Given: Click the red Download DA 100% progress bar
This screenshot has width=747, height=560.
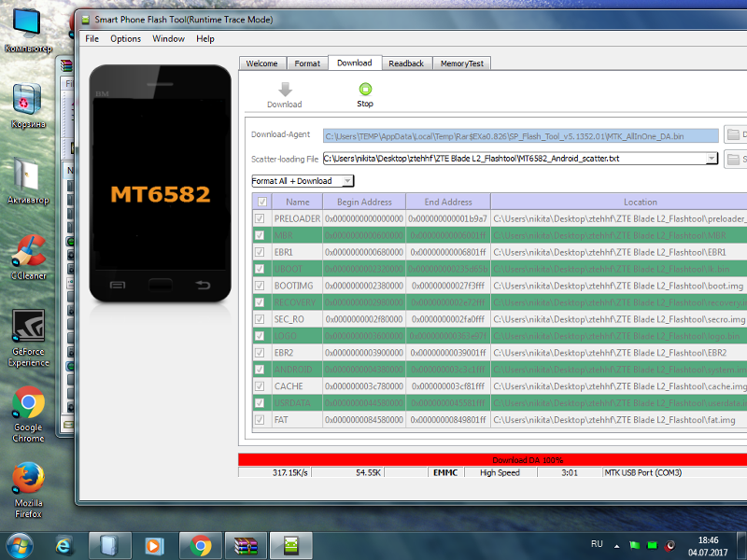Looking at the screenshot, I should [x=493, y=459].
